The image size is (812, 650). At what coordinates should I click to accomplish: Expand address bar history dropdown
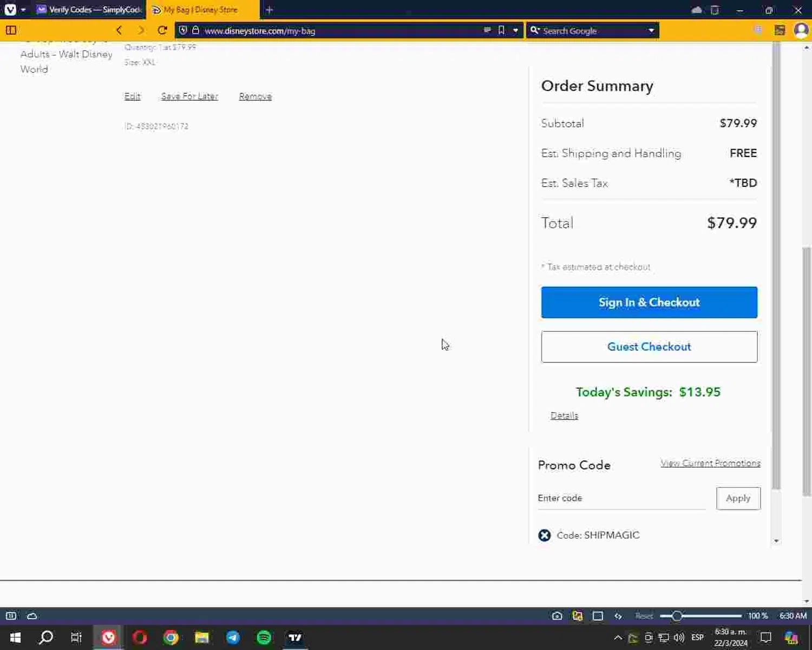tap(515, 31)
